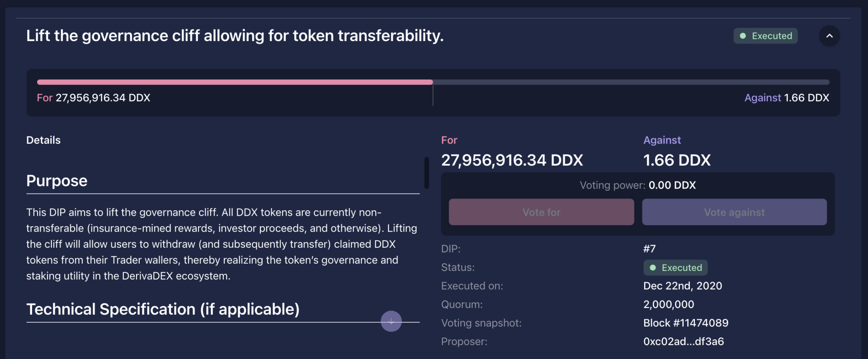Viewport: 868px width, 359px height.
Task: Click the pink For portion of vote bar
Action: (x=235, y=82)
